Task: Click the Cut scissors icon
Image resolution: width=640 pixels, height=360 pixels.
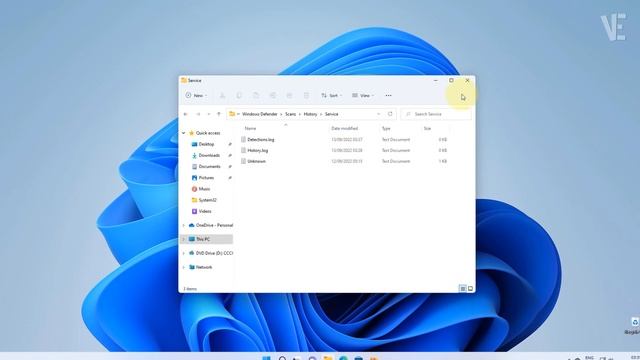Action: coord(222,96)
